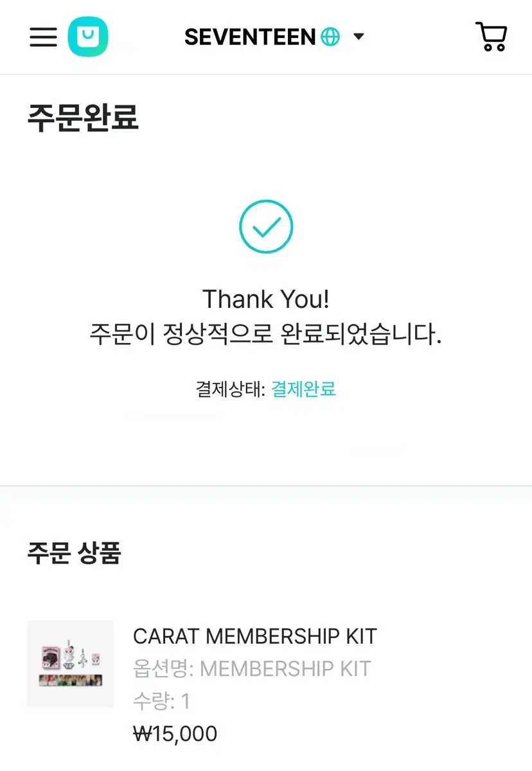This screenshot has height=771, width=532.
Task: Click the Thank You! message
Action: (x=266, y=299)
